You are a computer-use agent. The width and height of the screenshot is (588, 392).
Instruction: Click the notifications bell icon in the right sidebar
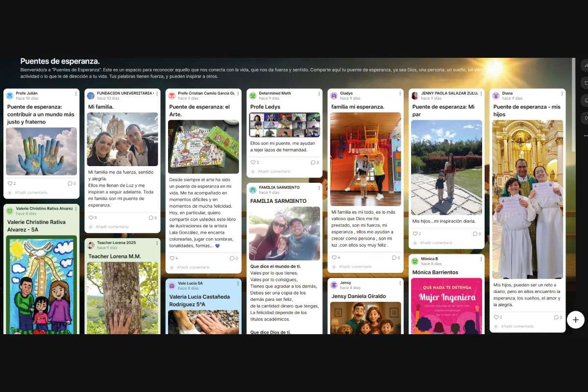[585, 100]
